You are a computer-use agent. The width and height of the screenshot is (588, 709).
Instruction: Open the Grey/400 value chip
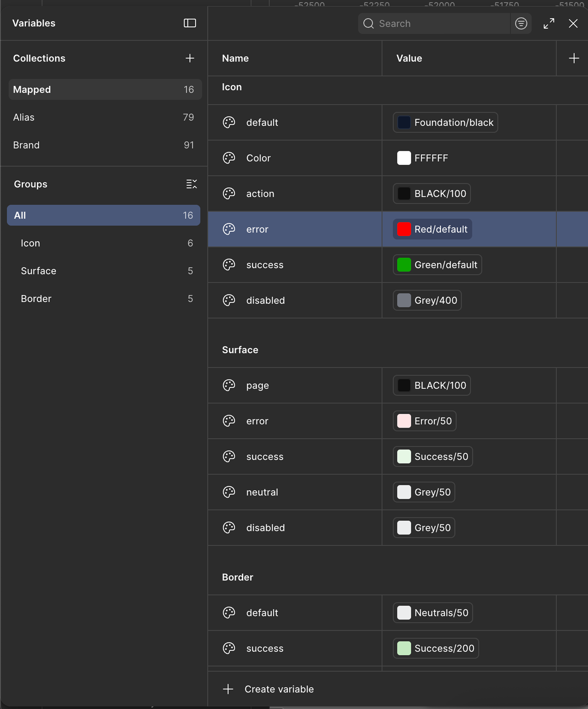click(427, 300)
